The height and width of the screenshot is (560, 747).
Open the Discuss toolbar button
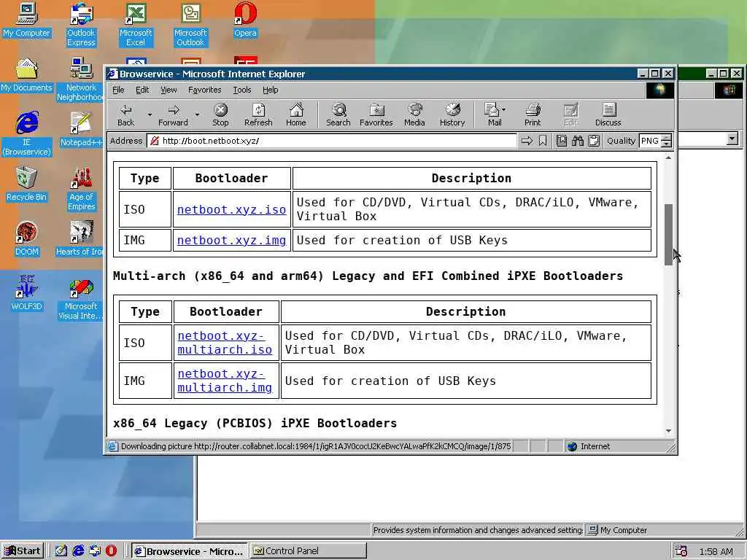(x=608, y=115)
